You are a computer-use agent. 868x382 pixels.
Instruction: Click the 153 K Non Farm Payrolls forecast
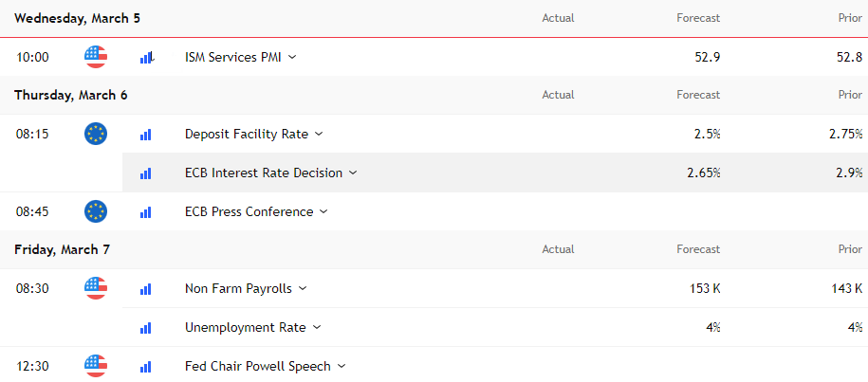[x=705, y=288]
